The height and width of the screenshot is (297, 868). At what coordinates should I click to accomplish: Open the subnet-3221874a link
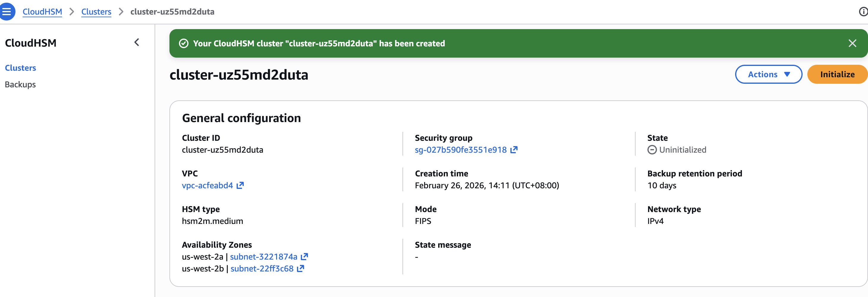263,257
